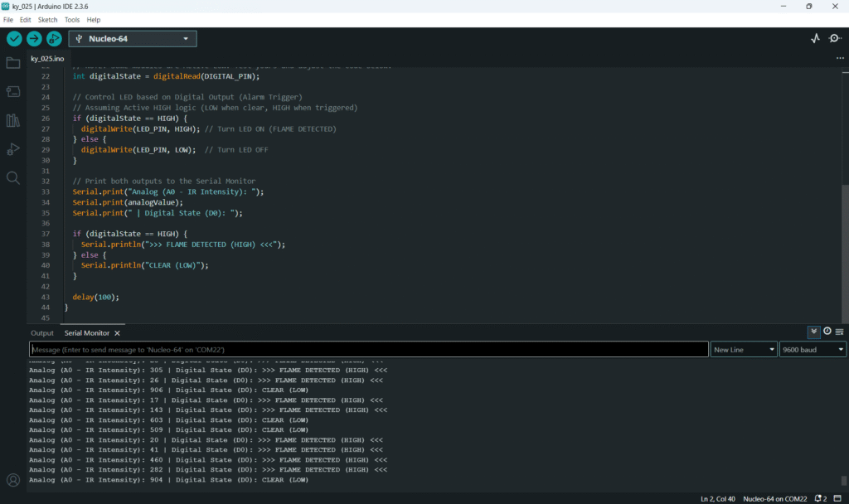Open Library Manager books icon

point(13,120)
